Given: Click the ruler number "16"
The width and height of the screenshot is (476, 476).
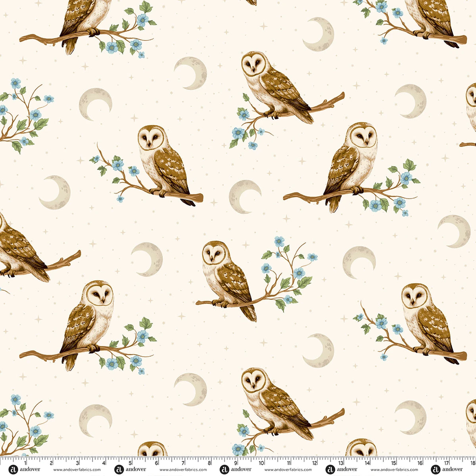Looking at the screenshot, I should click(420, 462).
